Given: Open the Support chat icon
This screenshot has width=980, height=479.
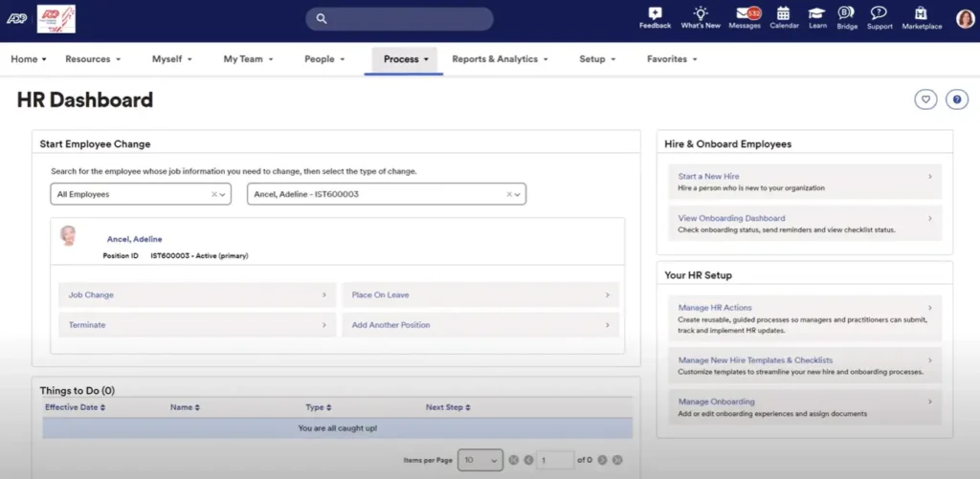Looking at the screenshot, I should [x=879, y=14].
